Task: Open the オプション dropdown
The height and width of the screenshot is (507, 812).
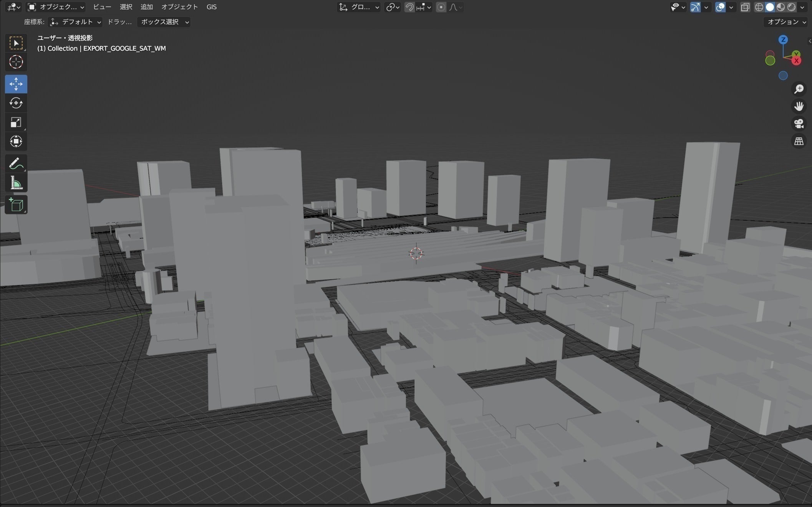Action: click(x=786, y=22)
